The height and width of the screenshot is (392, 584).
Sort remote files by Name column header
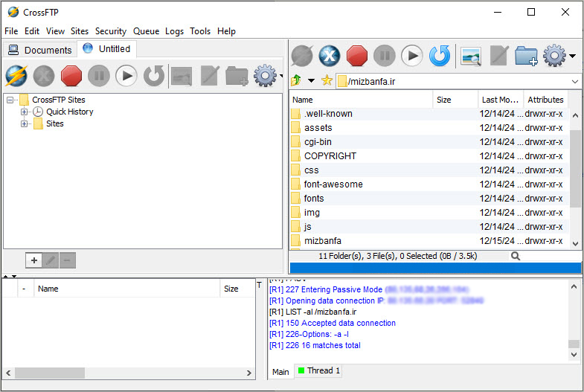click(361, 100)
